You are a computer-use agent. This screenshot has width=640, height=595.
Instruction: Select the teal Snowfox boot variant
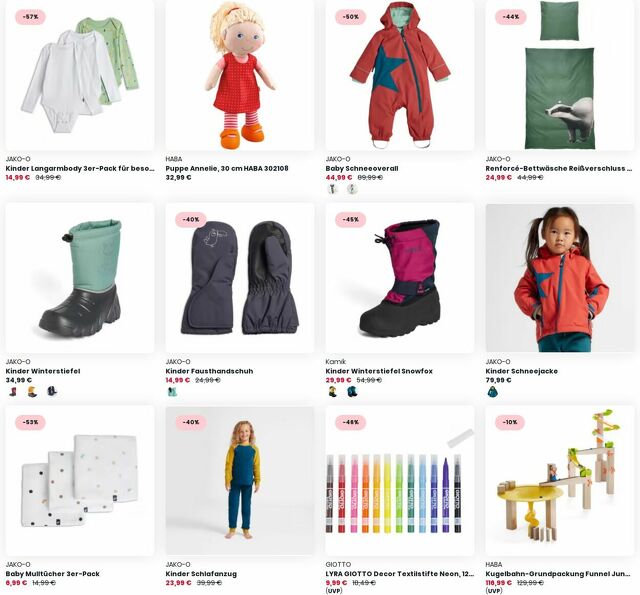(352, 392)
